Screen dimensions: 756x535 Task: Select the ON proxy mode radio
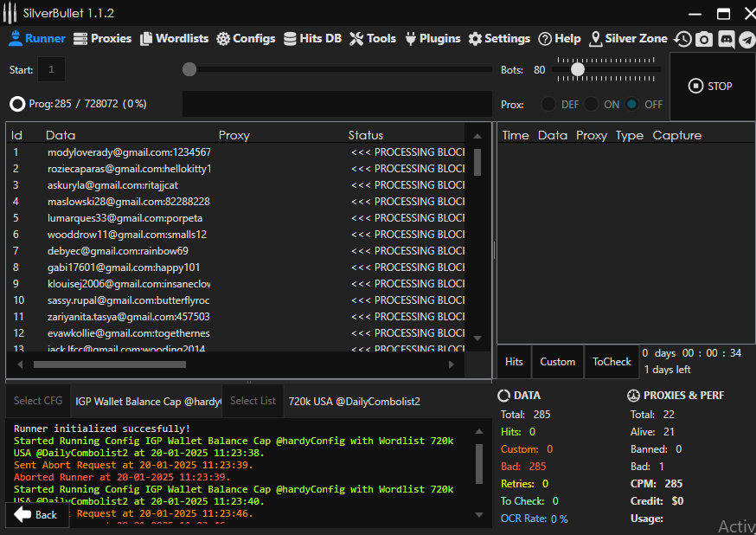click(592, 104)
